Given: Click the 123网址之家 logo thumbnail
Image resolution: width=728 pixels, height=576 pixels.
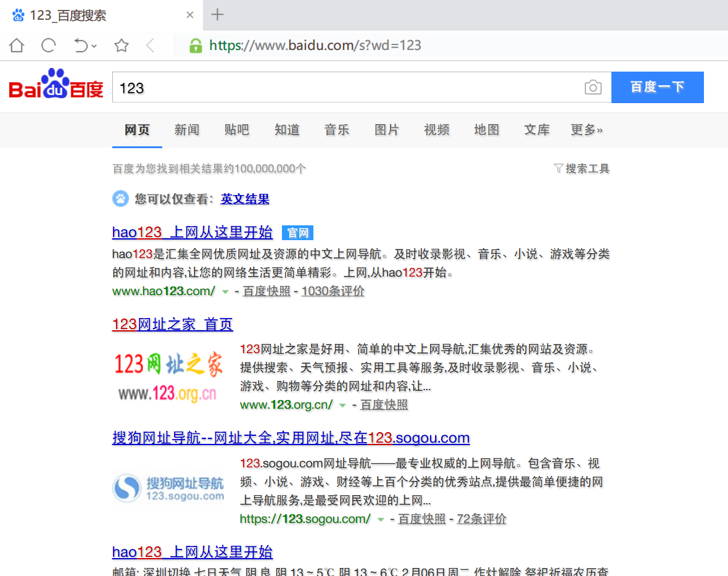Looking at the screenshot, I should 168,376.
